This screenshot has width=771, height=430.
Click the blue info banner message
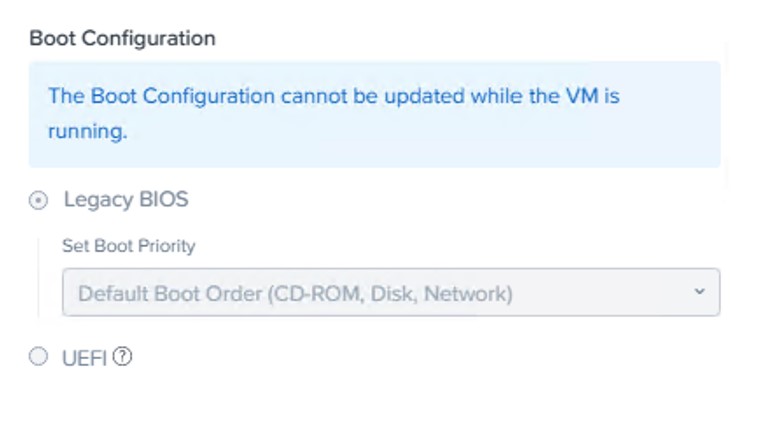(374, 114)
